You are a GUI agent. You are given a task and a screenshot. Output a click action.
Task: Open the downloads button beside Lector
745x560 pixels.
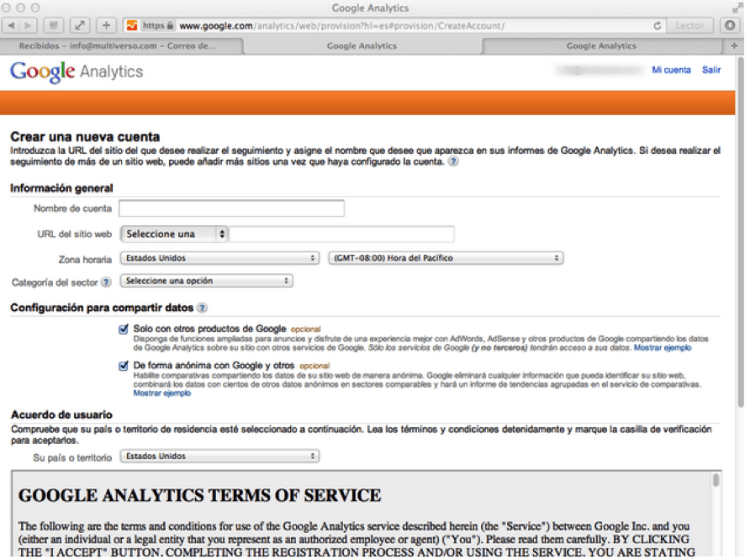click(x=730, y=26)
